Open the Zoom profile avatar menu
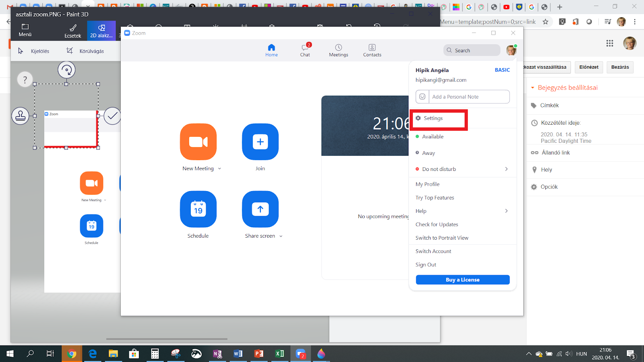Image resolution: width=644 pixels, height=362 pixels. pos(511,50)
